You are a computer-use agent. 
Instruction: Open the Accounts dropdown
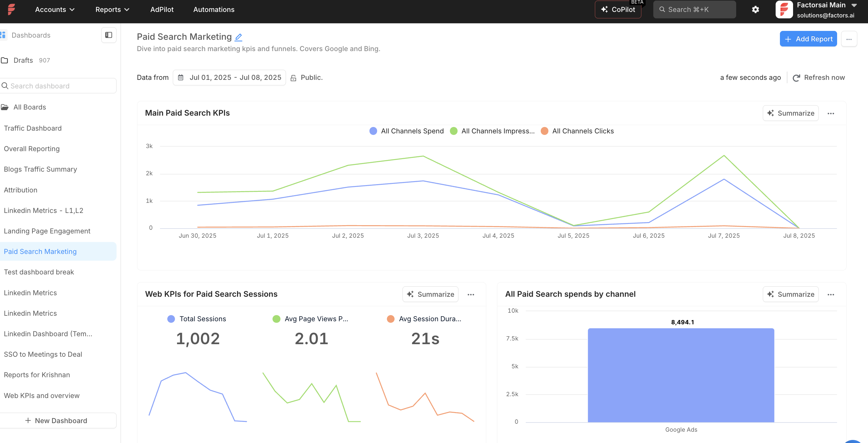coord(55,9)
